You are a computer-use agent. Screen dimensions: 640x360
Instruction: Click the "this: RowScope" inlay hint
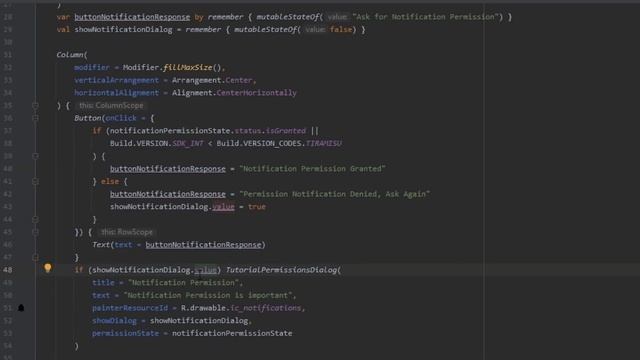[127, 232]
